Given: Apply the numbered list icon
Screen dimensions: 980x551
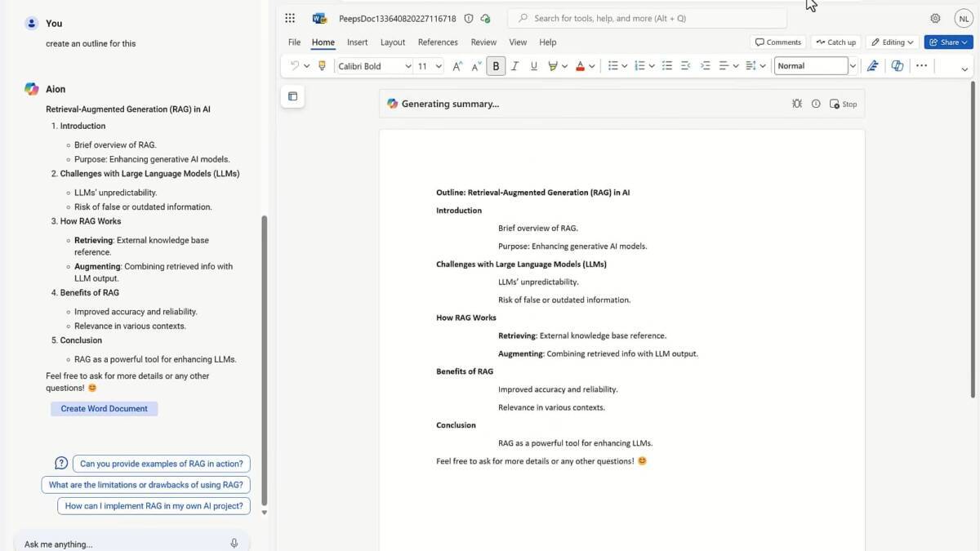Looking at the screenshot, I should click(639, 66).
